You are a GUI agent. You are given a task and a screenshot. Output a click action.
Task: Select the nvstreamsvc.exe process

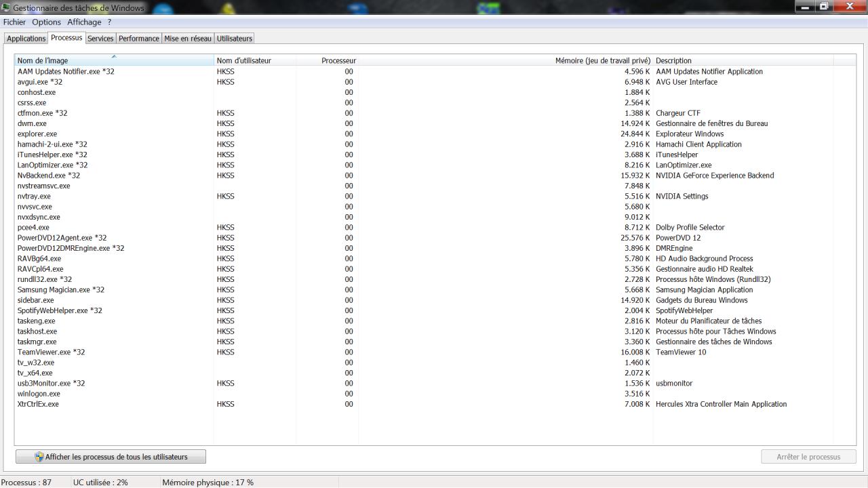tap(435, 186)
